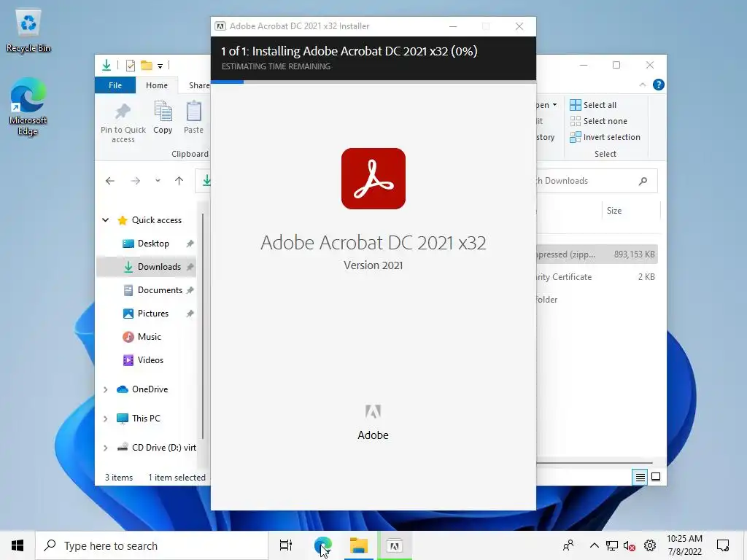Select Desktop in Quick access

click(147, 244)
